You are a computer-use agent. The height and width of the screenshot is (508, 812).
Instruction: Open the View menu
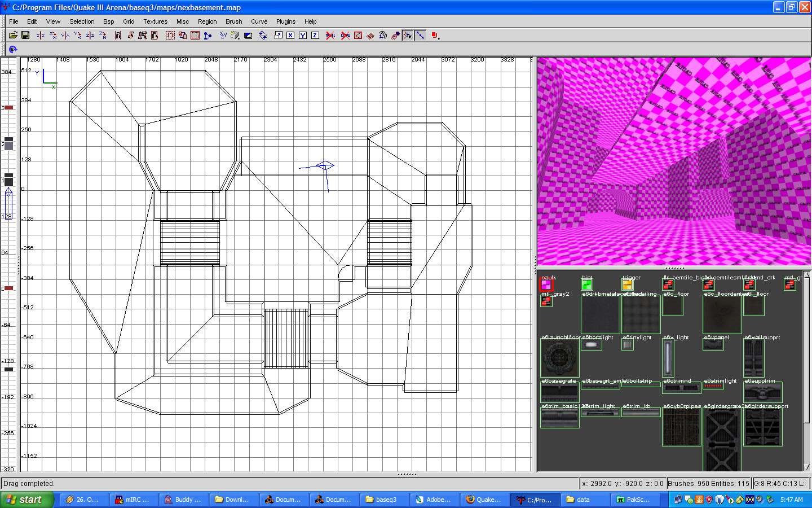click(x=53, y=21)
